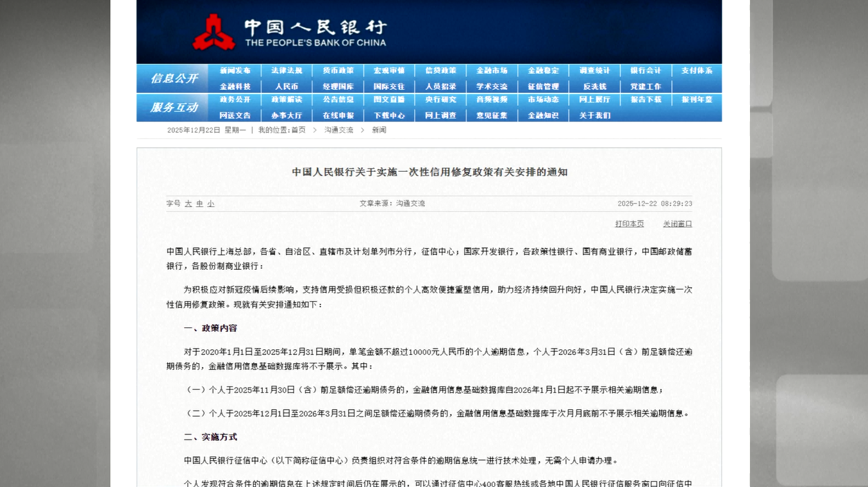Open the 服务互动 section

(x=173, y=108)
